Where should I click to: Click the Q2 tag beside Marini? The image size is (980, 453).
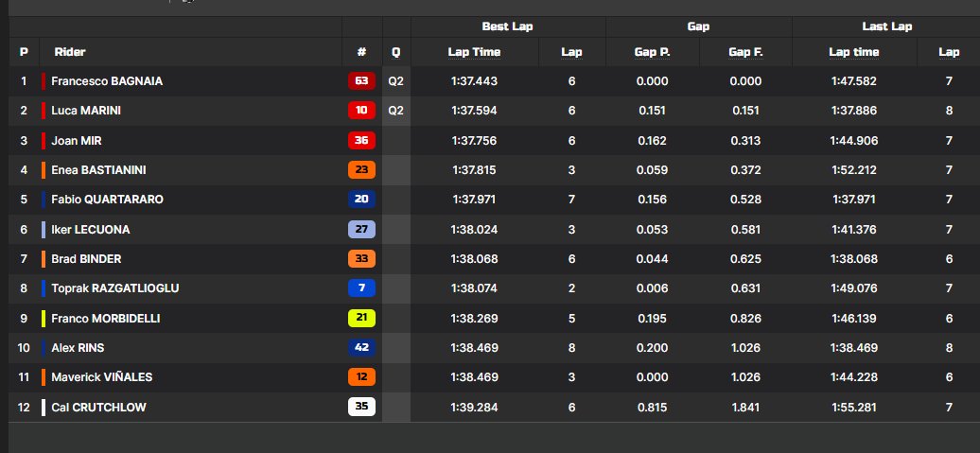395,111
